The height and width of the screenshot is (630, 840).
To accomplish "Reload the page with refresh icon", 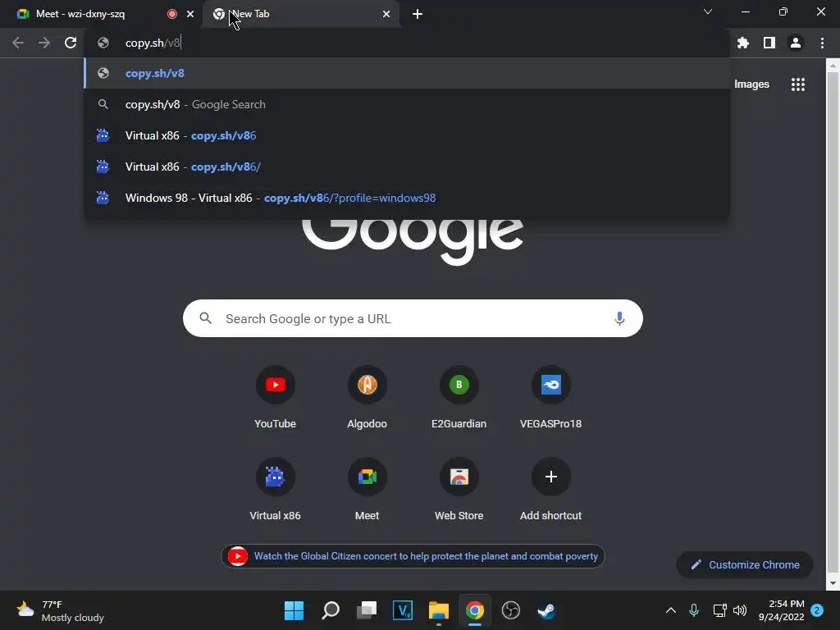I will point(71,43).
